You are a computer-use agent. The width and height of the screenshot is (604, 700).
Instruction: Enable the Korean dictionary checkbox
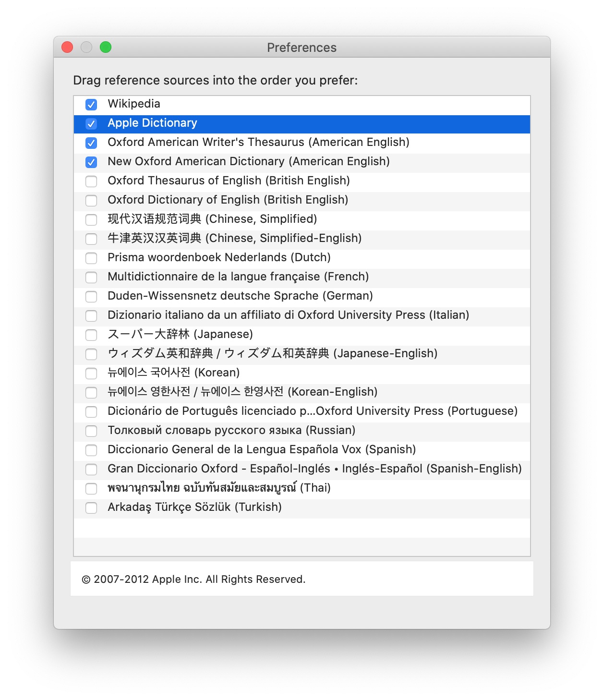tap(91, 373)
